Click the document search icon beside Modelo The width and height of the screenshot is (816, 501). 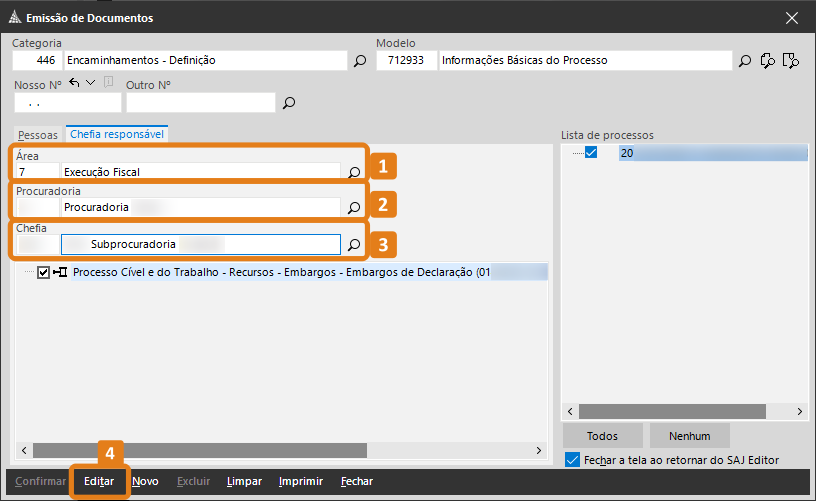(790, 61)
